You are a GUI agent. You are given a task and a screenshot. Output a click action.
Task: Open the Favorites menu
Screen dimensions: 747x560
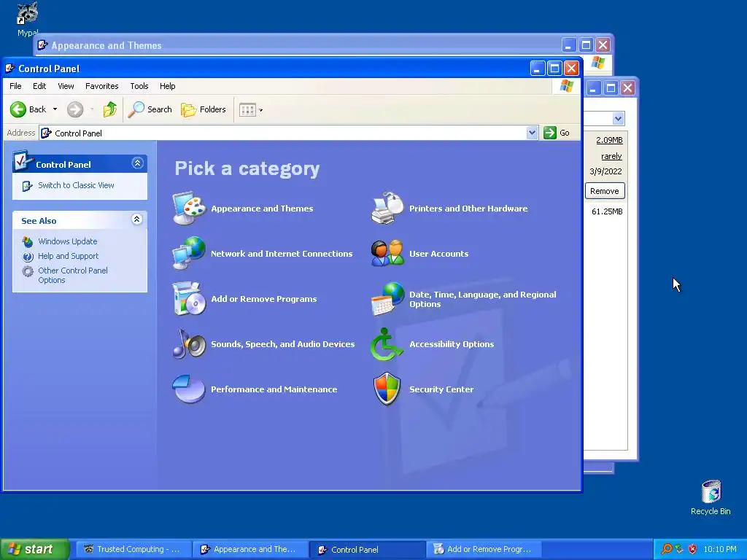pos(102,86)
